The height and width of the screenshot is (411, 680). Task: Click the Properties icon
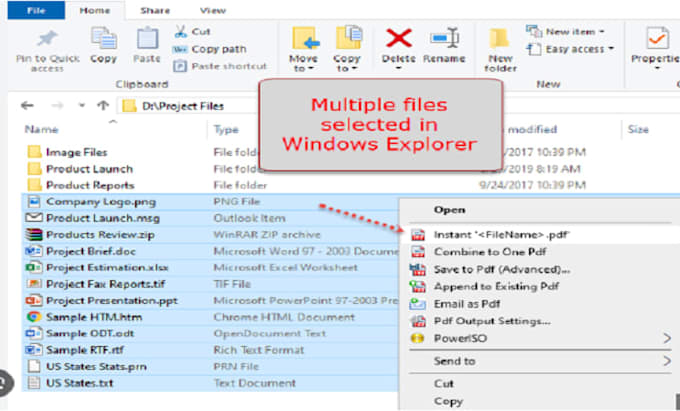click(x=657, y=39)
